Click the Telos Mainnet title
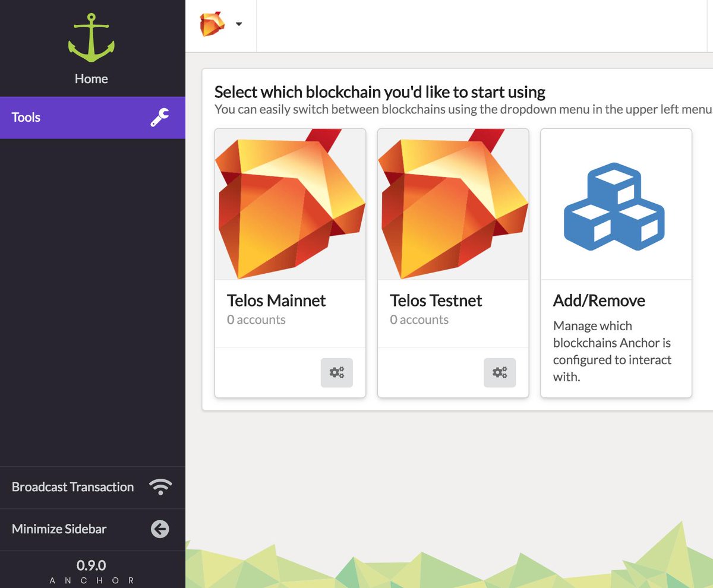 [276, 301]
